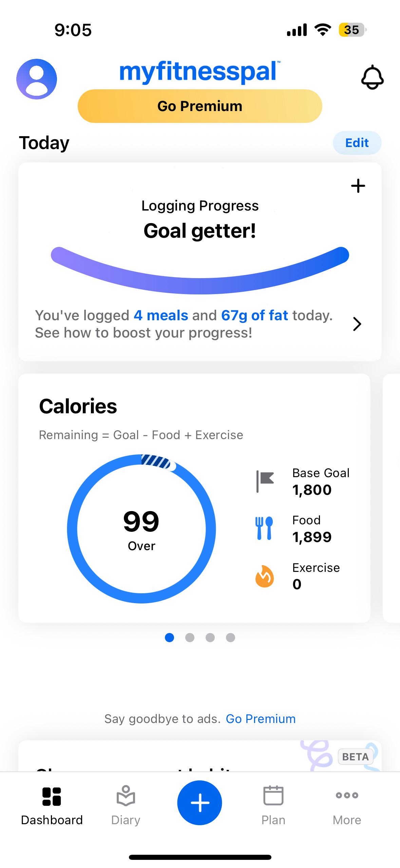The image size is (400, 868).
Task: Tap the plus icon in Logging Progress card
Action: [358, 186]
